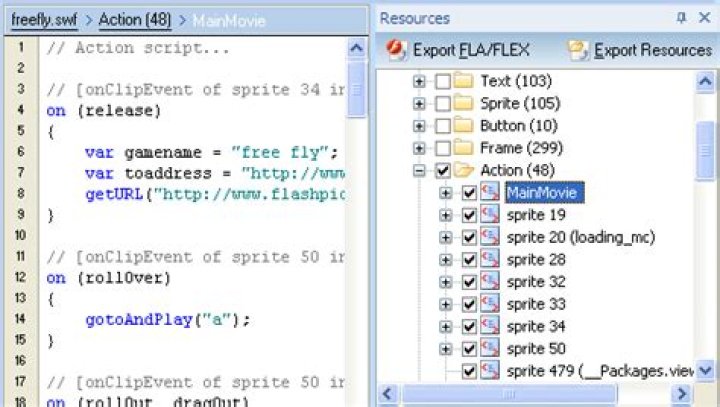Uncheck the sprite 479 checkbox
The width and height of the screenshot is (720, 407).
469,371
